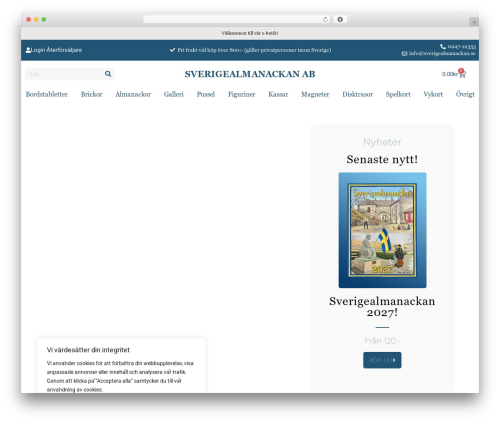Open the shopping cart icon
The height and width of the screenshot is (423, 500).
[x=462, y=74]
